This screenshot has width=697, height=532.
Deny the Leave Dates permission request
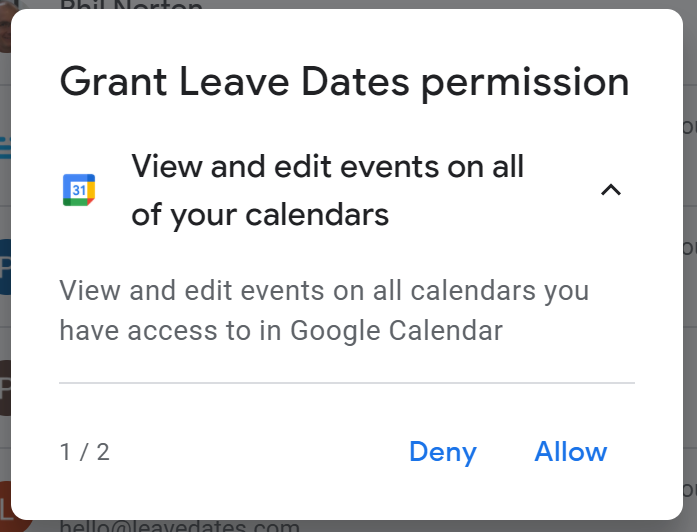click(x=443, y=452)
